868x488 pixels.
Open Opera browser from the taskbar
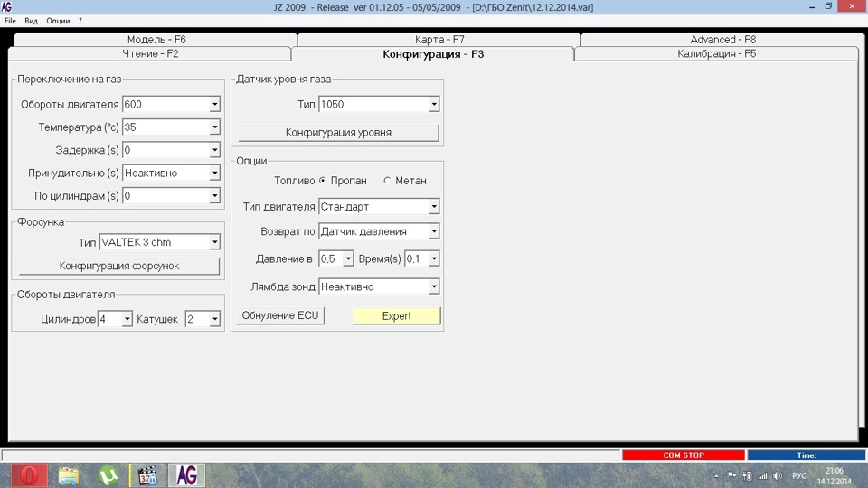[29, 475]
